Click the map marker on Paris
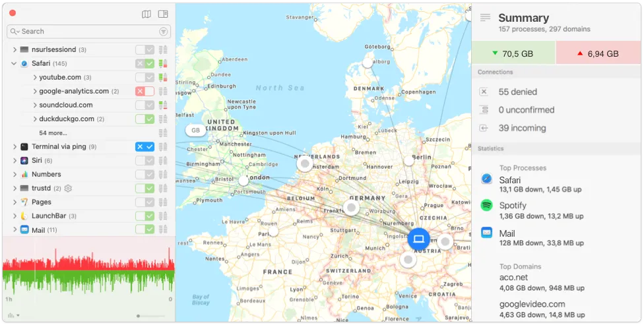 pyautogui.click(x=274, y=232)
